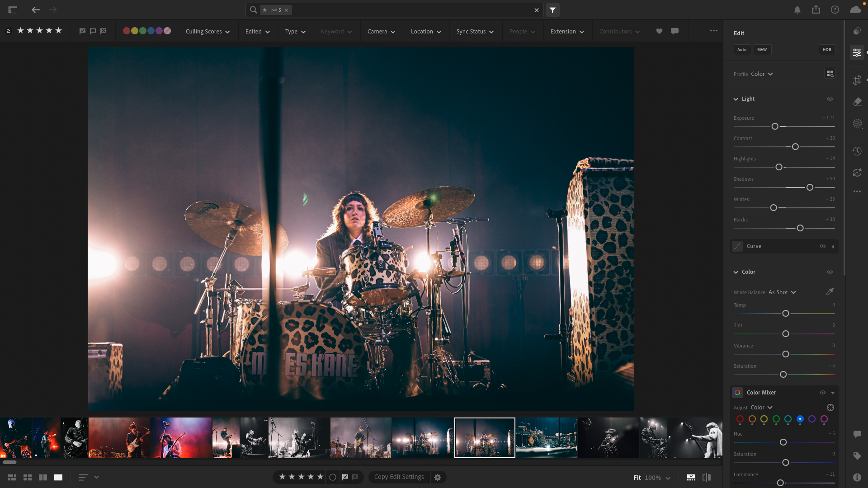Click the Auto edit button
This screenshot has width=868, height=488.
click(x=741, y=50)
